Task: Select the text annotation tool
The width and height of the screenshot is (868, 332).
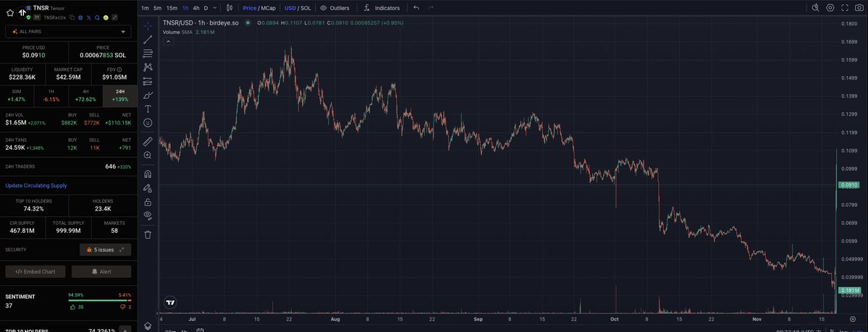Action: [148, 109]
